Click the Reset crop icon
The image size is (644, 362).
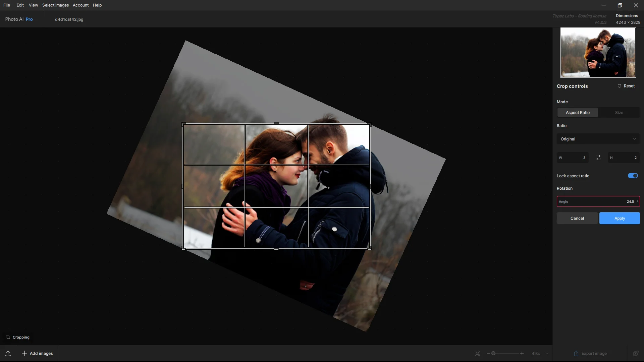pyautogui.click(x=620, y=86)
